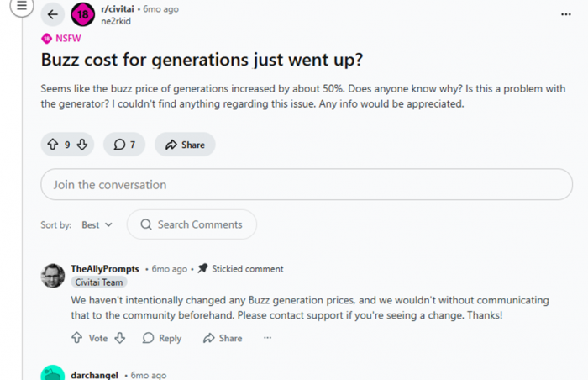Share the post
The width and height of the screenshot is (588, 380).
(x=185, y=145)
